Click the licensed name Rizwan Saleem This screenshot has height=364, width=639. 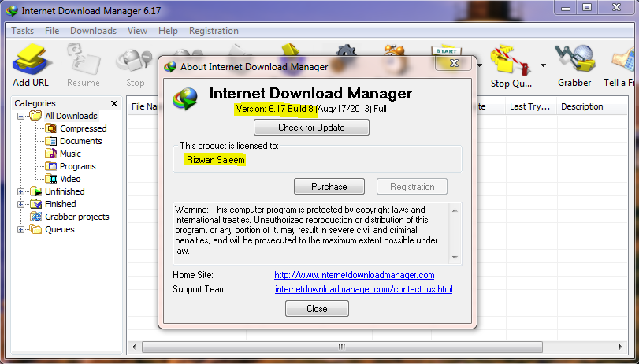[x=216, y=160]
